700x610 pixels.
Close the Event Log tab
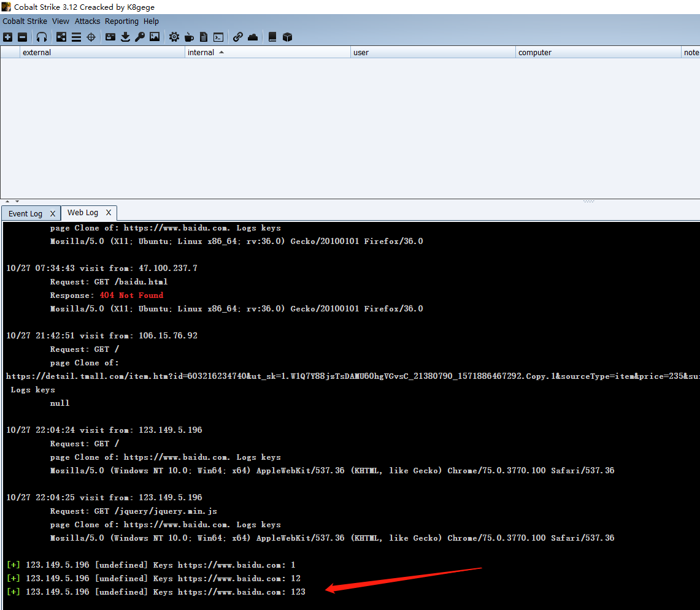click(53, 213)
